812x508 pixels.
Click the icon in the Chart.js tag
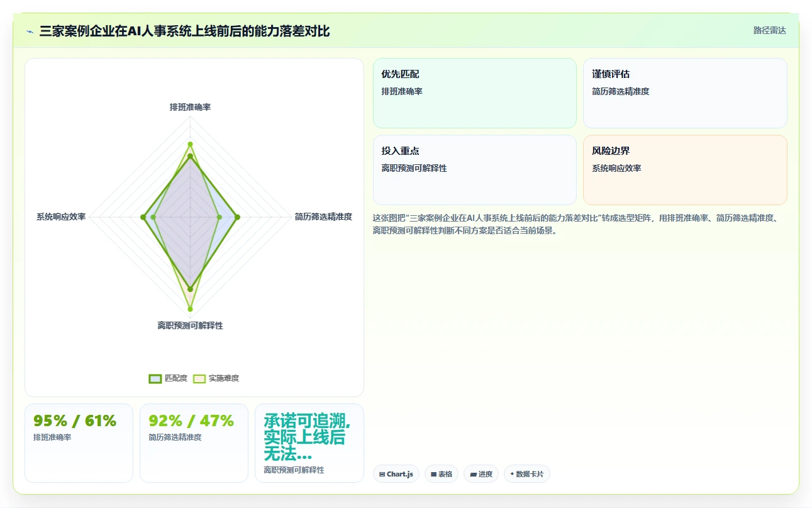(382, 474)
